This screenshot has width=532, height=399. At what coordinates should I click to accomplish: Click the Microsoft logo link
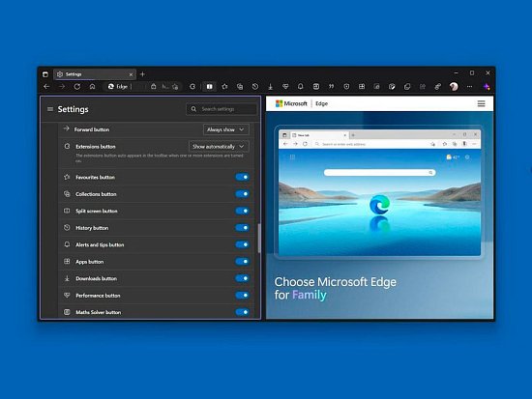tap(291, 103)
